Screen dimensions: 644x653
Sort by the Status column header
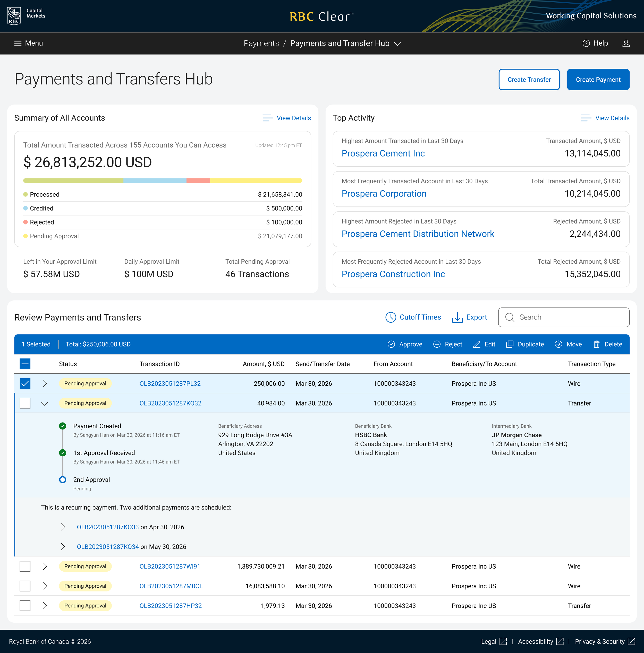tap(67, 364)
